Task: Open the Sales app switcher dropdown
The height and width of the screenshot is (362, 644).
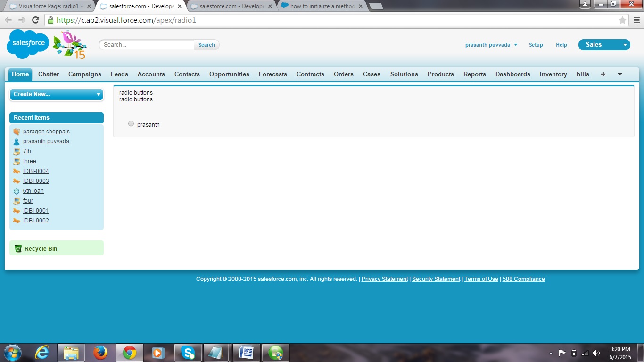Action: point(604,45)
